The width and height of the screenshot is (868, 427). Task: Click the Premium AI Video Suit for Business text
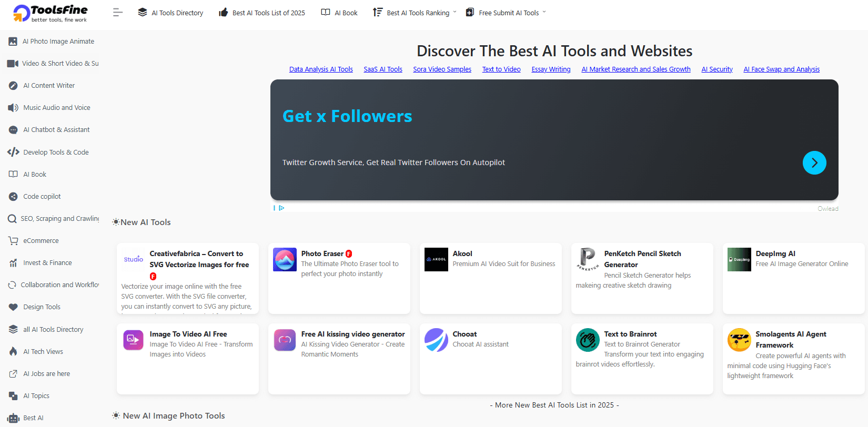pyautogui.click(x=504, y=264)
